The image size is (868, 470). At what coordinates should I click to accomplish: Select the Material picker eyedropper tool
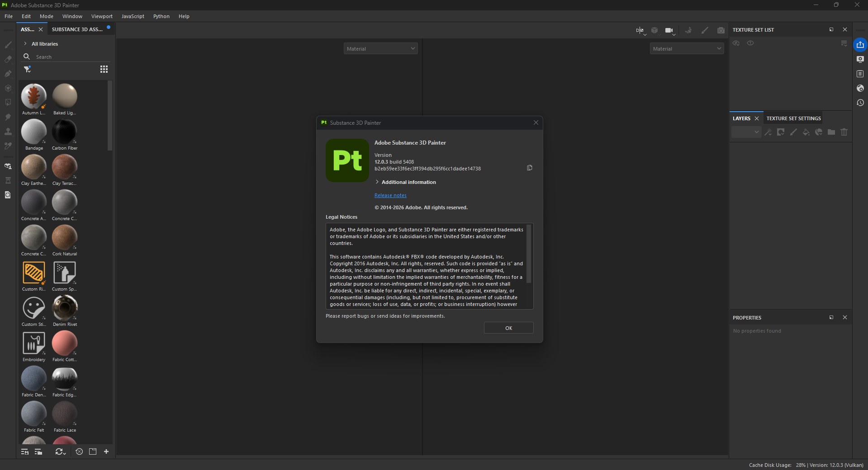click(8, 146)
